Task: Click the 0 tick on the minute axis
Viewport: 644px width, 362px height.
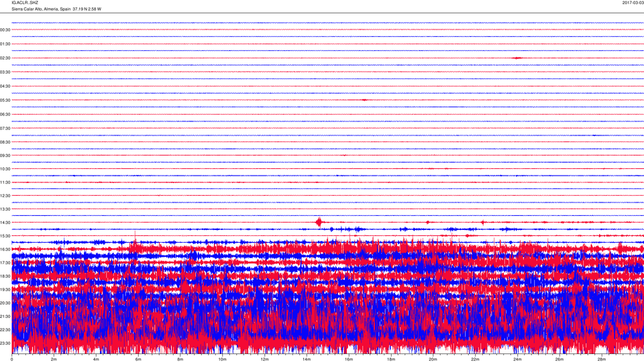Action: coord(12,359)
